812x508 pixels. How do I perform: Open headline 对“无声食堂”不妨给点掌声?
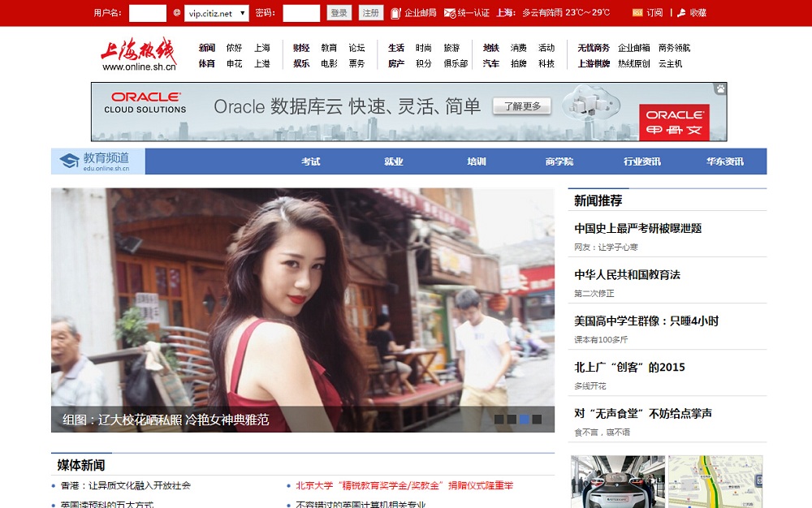[643, 414]
